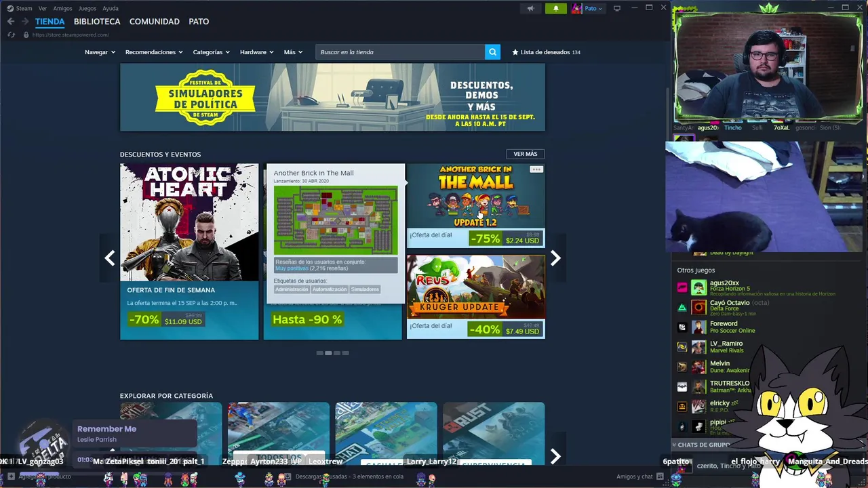This screenshot has width=868, height=488.
Task: Show the next carousel offer
Action: coord(555,258)
